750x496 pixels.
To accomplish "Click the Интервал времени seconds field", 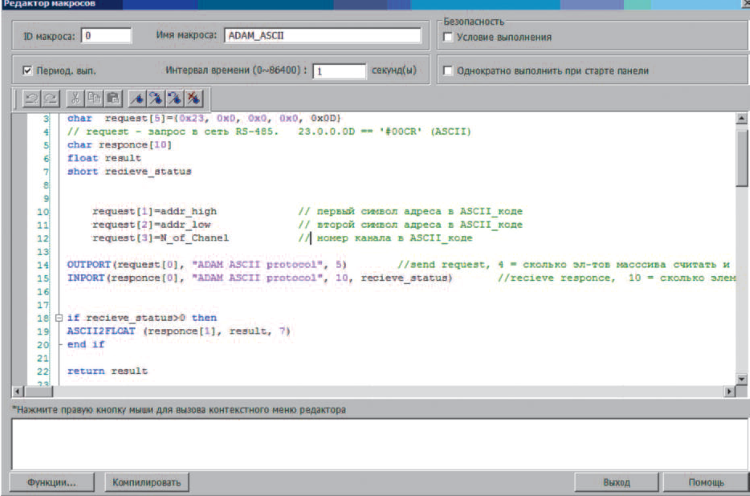I will (339, 71).
